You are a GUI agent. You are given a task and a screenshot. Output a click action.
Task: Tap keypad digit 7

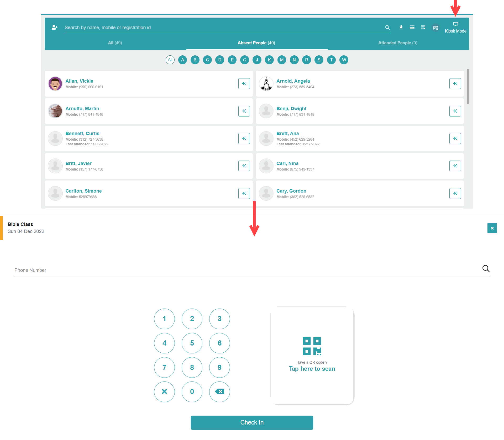(164, 368)
